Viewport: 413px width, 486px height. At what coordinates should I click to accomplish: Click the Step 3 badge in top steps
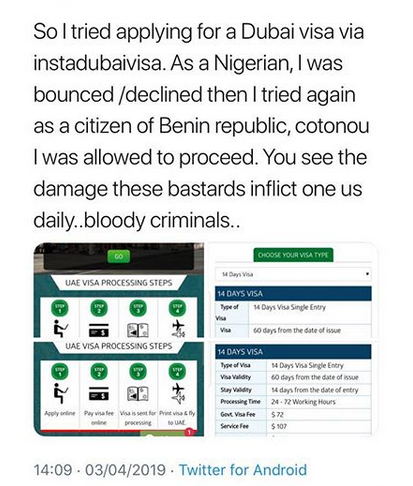coord(138,308)
